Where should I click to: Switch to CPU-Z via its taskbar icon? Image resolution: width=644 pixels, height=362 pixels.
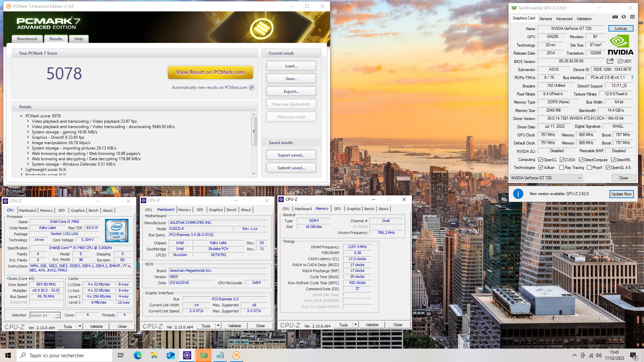pos(187,355)
